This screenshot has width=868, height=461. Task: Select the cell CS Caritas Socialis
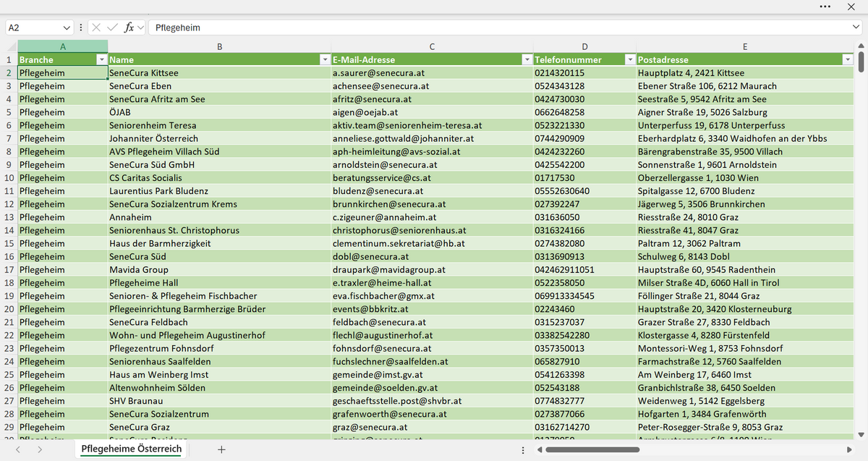(219, 178)
